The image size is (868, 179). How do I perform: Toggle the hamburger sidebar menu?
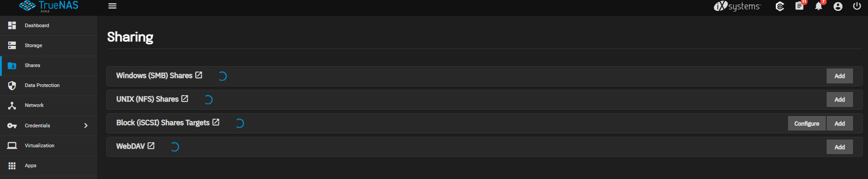tap(112, 6)
